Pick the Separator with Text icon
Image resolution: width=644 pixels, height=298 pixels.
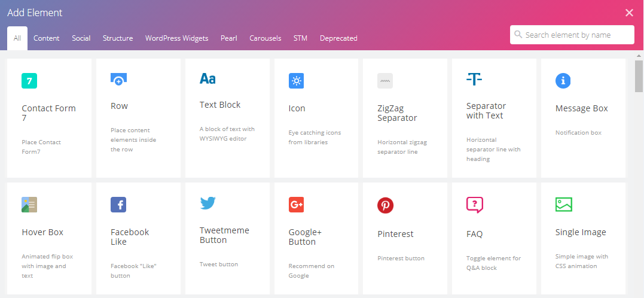tap(474, 79)
